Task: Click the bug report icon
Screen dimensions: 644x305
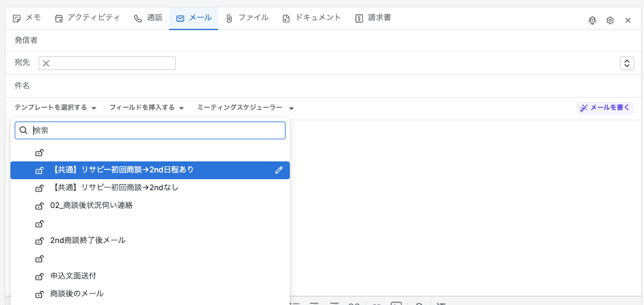Action: pos(592,21)
